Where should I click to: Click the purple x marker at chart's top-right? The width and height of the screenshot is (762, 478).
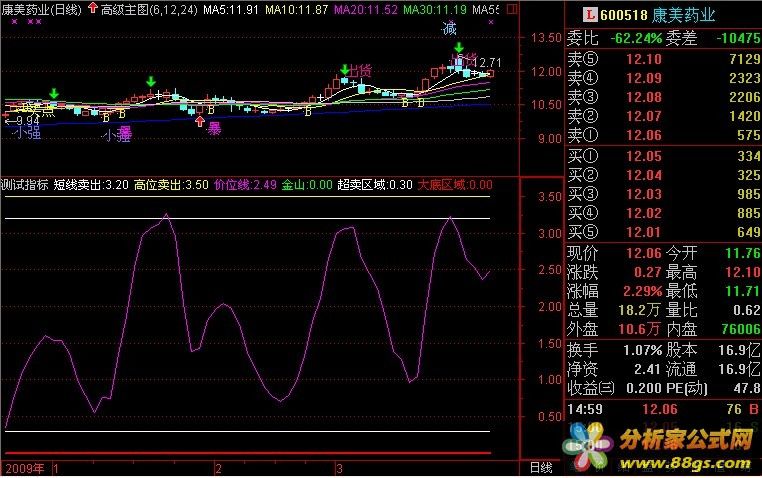point(491,22)
